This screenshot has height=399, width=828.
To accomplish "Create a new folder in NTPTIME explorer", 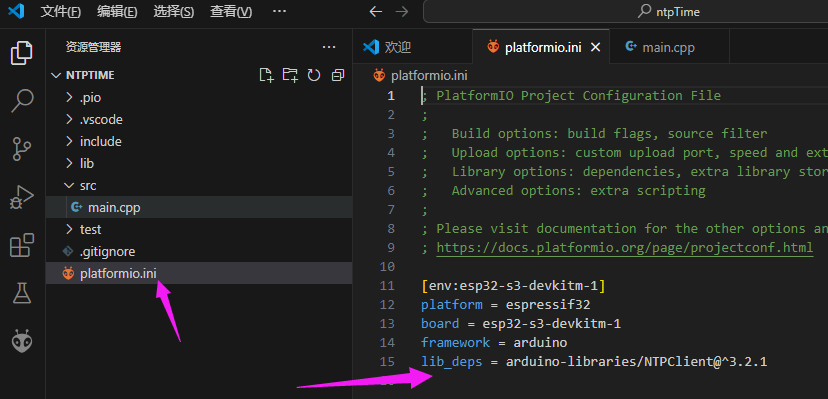I will tap(290, 75).
